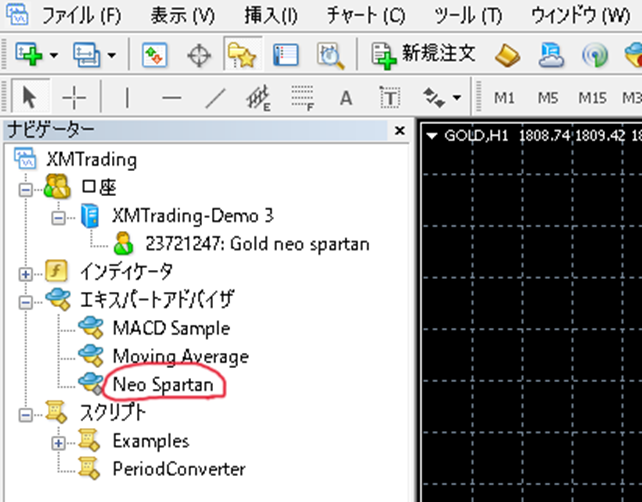642x502 pixels.
Task: Open the 挿入 (I) menu
Action: pyautogui.click(x=271, y=16)
